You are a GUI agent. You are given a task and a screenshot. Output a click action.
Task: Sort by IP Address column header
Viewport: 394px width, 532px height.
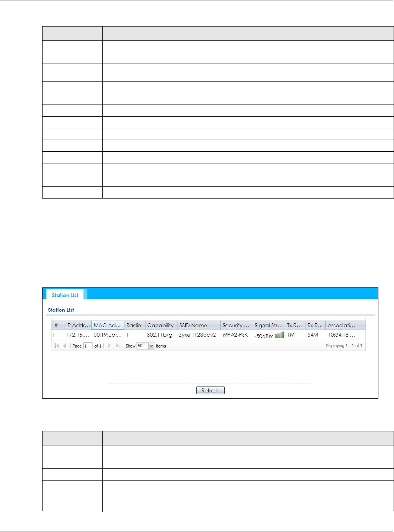[78, 325]
